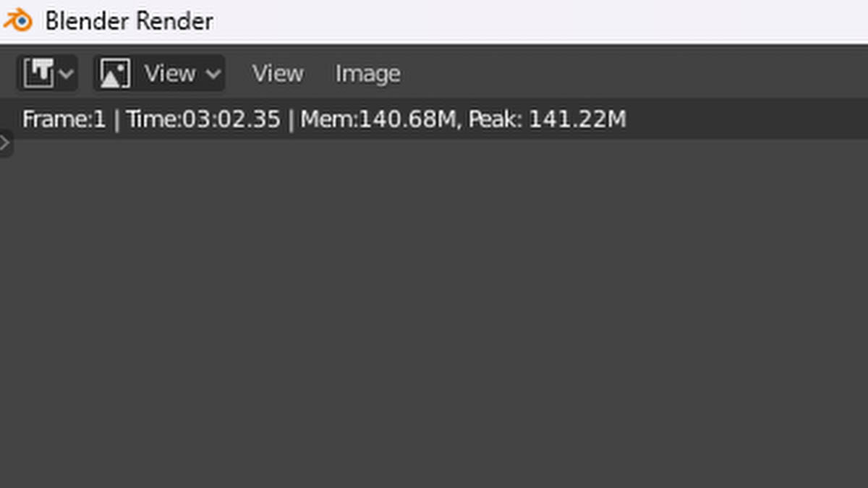Open the View menu
This screenshot has height=488, width=868.
coord(278,74)
